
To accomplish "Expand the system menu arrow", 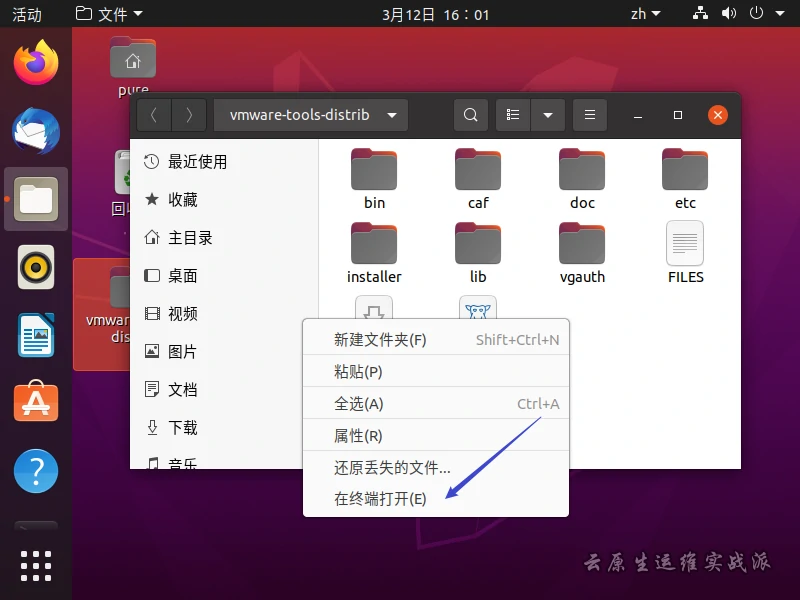I will point(780,14).
